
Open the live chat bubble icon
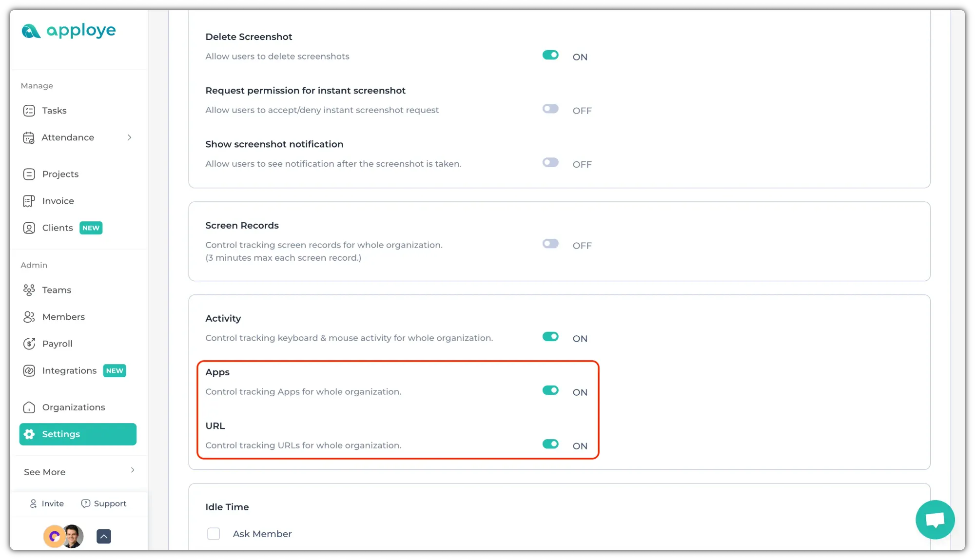coord(935,520)
